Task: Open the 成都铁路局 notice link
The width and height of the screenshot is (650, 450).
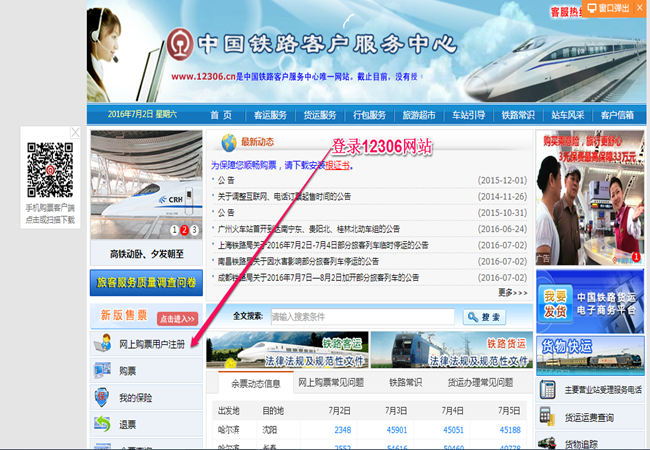Action: pyautogui.click(x=318, y=277)
